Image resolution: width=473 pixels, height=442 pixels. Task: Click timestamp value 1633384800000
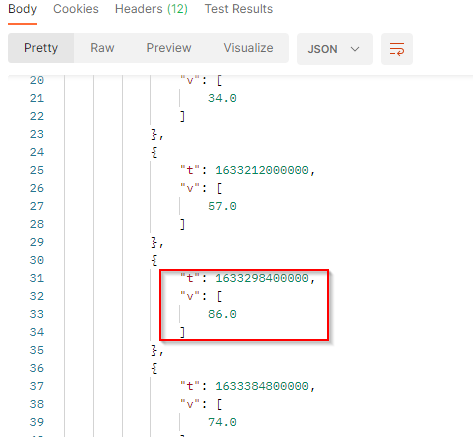click(262, 386)
